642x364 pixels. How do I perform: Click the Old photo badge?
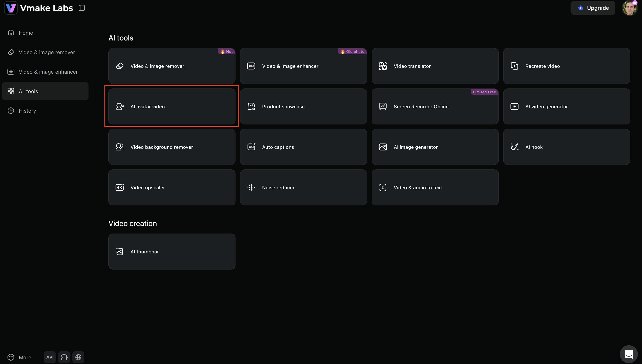coord(352,52)
